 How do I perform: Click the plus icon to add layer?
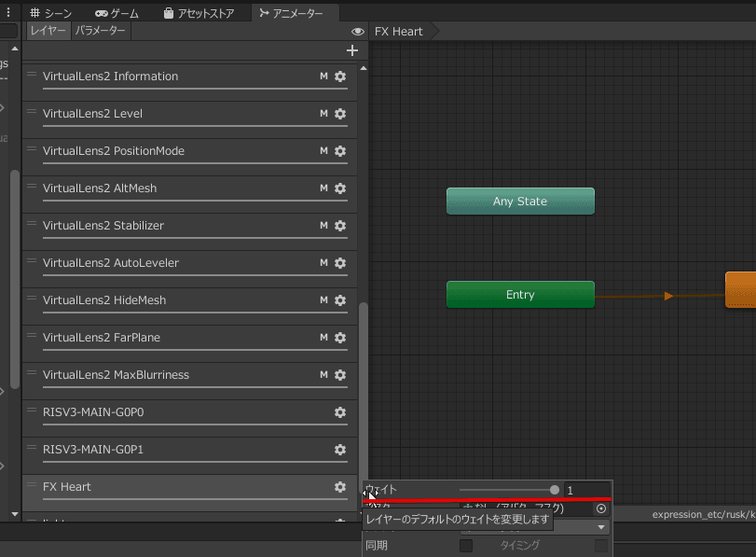pos(351,50)
